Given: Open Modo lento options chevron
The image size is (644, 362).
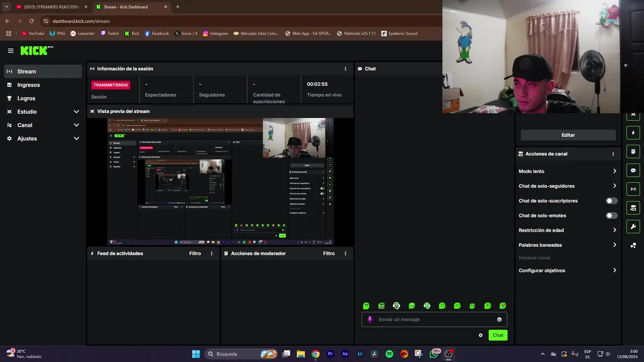Looking at the screenshot, I should pos(614,171).
